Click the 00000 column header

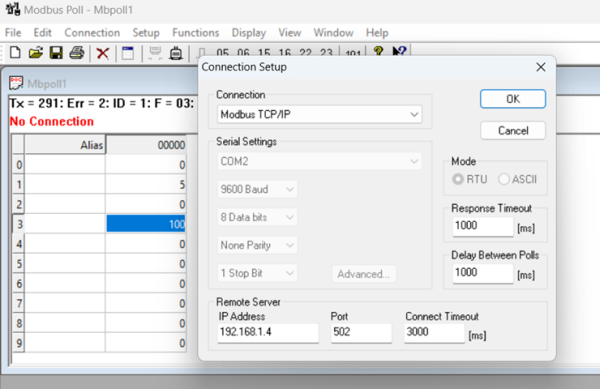click(x=146, y=145)
